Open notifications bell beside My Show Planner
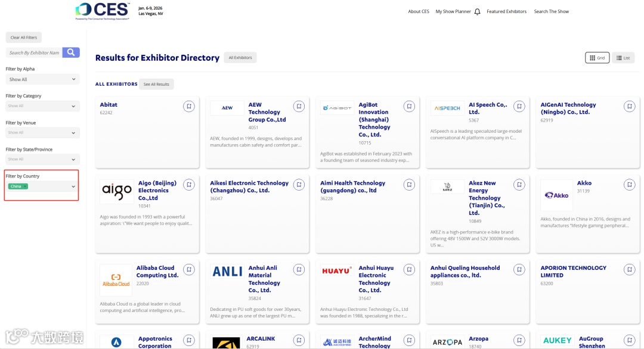Viewport: 644px width, 349px height. tap(477, 12)
